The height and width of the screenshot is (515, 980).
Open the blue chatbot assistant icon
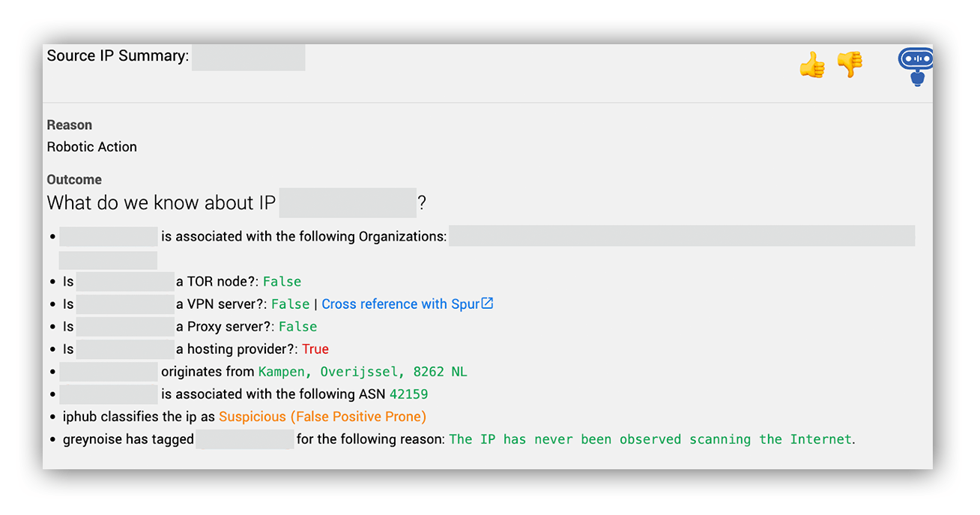(916, 67)
